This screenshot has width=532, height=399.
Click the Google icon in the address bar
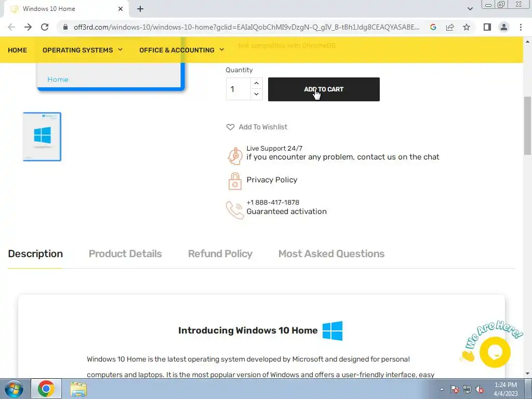point(433,27)
